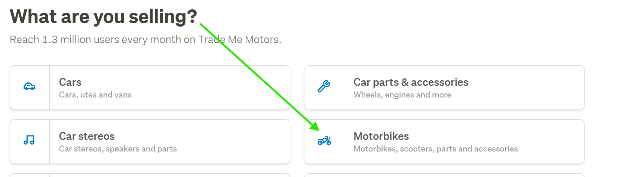This screenshot has height=177, width=644.
Task: Select the Cars category title
Action: (70, 82)
